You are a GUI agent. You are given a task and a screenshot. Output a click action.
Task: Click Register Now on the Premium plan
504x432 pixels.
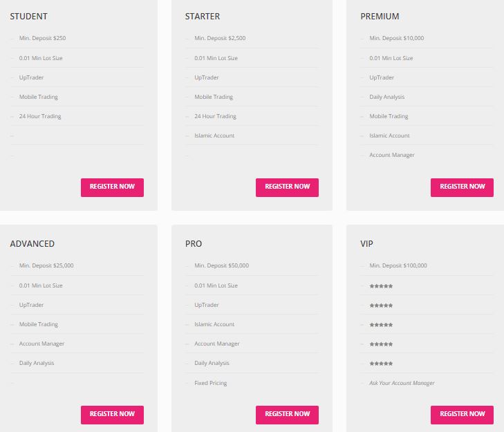pyautogui.click(x=462, y=187)
